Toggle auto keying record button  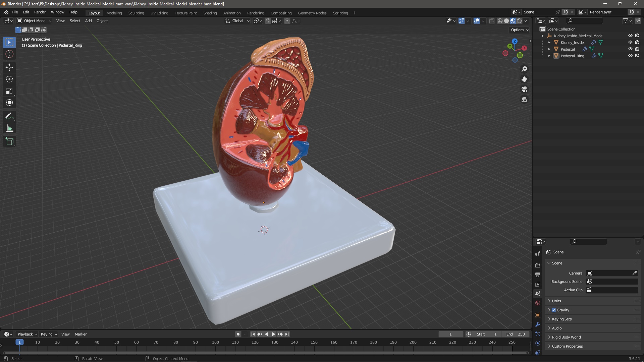click(x=238, y=334)
